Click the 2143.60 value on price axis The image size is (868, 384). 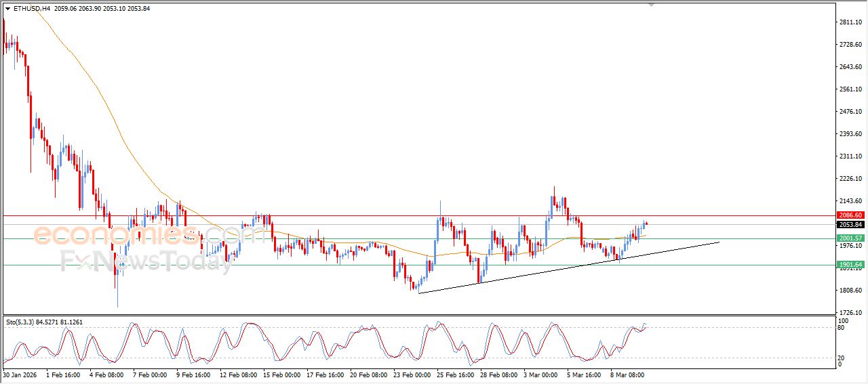(850, 201)
